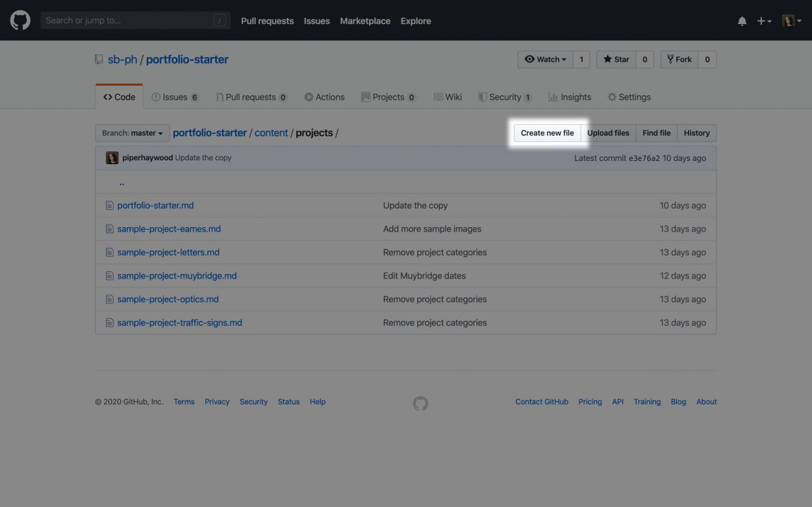Open the piperhaywood author link
Screen dimensions: 812x507
coord(147,158)
